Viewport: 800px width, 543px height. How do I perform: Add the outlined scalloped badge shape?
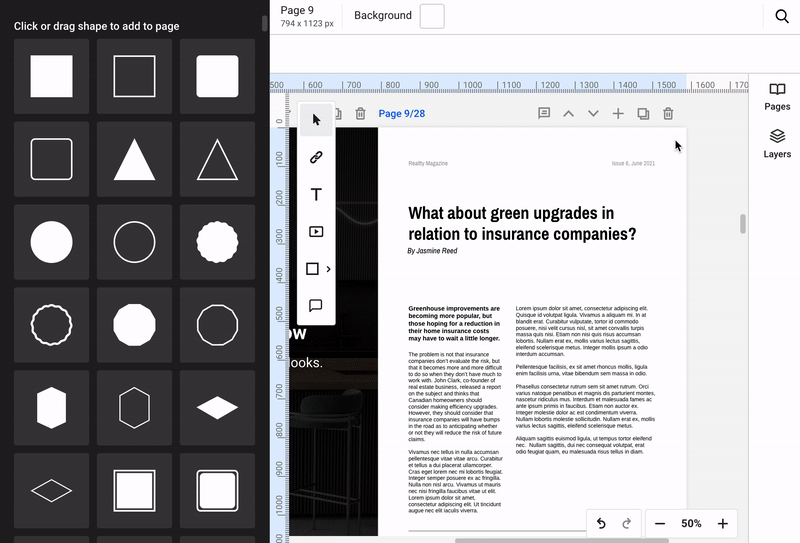[x=52, y=325]
